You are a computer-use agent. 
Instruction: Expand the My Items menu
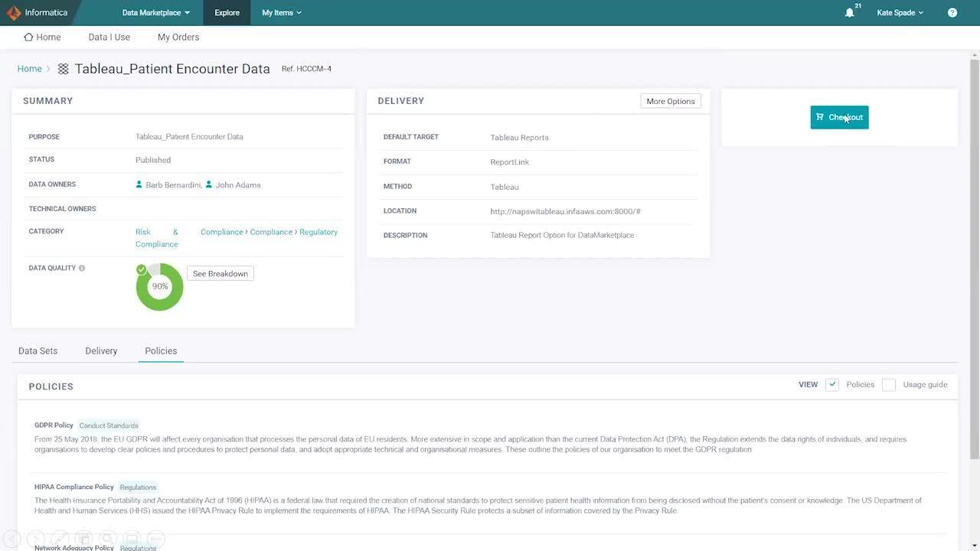pos(282,12)
